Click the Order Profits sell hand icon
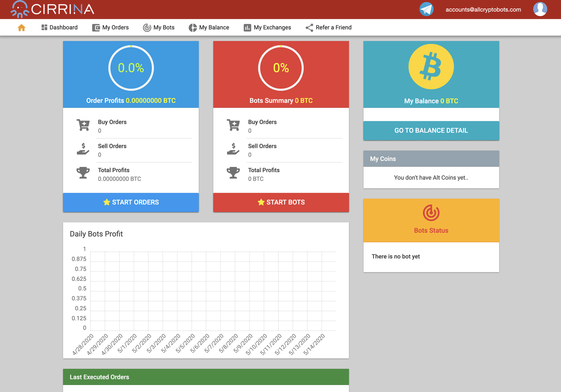 point(83,149)
